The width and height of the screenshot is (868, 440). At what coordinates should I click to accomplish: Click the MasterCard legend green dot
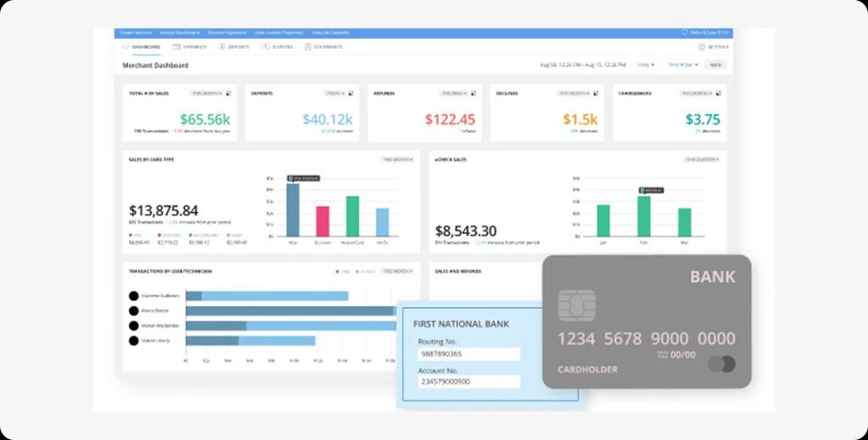190,235
